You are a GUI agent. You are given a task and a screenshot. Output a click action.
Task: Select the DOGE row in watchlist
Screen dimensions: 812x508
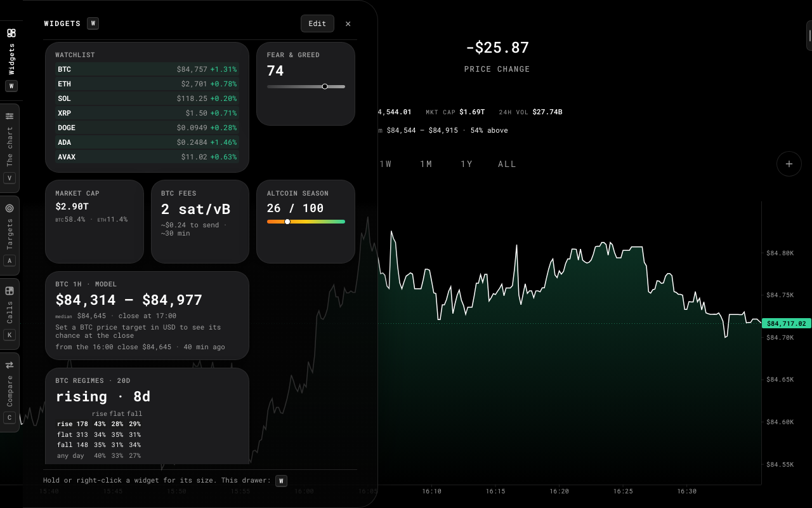tap(147, 128)
